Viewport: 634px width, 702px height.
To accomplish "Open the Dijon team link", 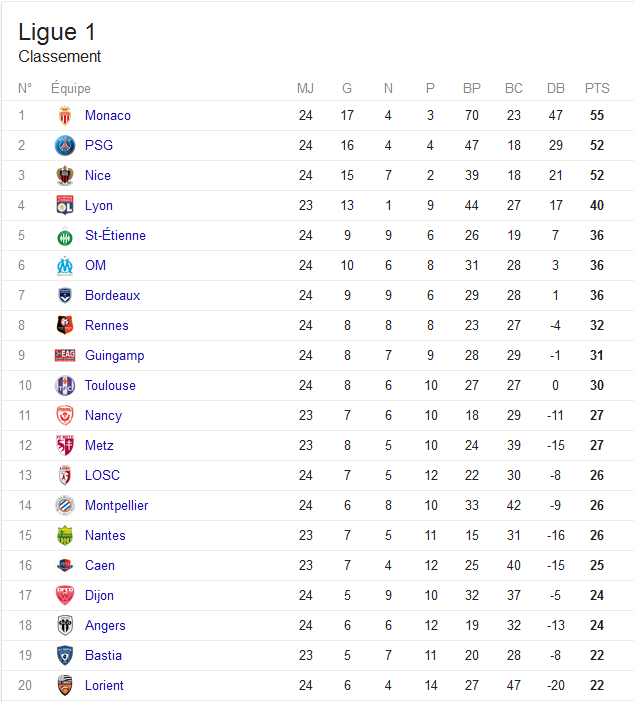I will (99, 595).
